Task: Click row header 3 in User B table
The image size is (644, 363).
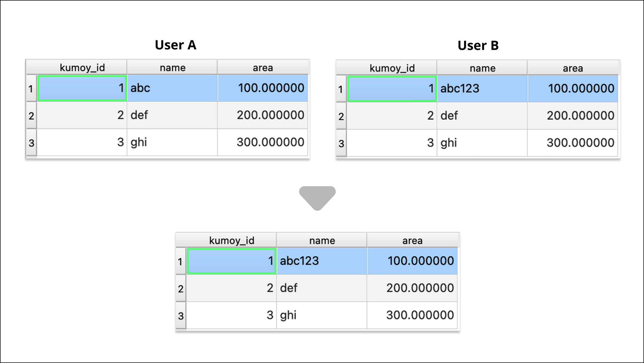Action: pos(341,143)
